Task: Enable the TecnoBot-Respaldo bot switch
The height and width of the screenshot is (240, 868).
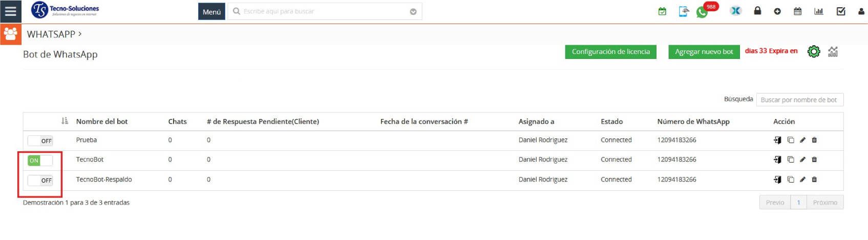Action: tap(40, 181)
